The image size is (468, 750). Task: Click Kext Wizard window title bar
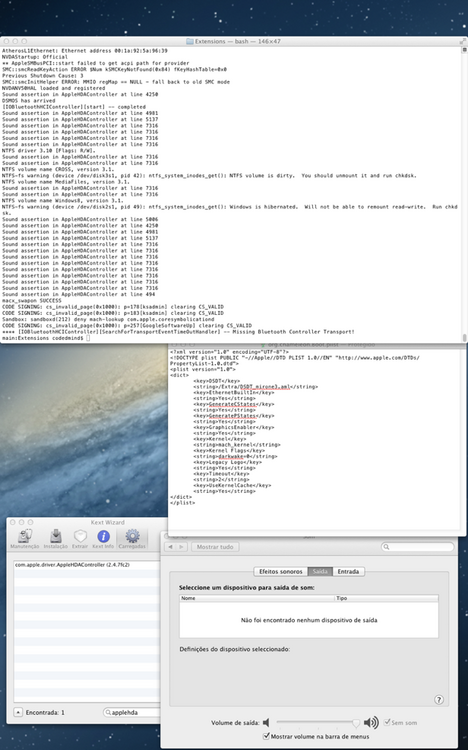click(108, 522)
